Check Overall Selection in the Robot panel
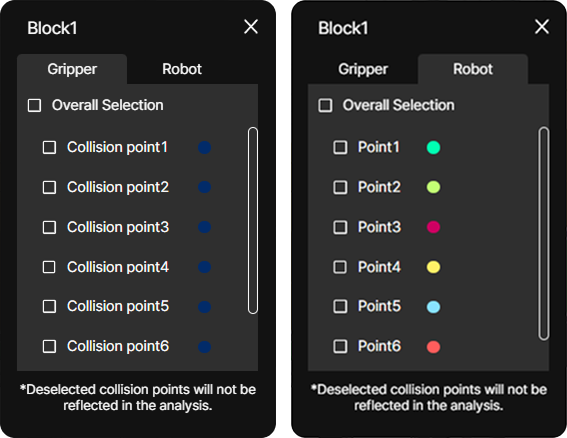567x438 pixels. [325, 106]
